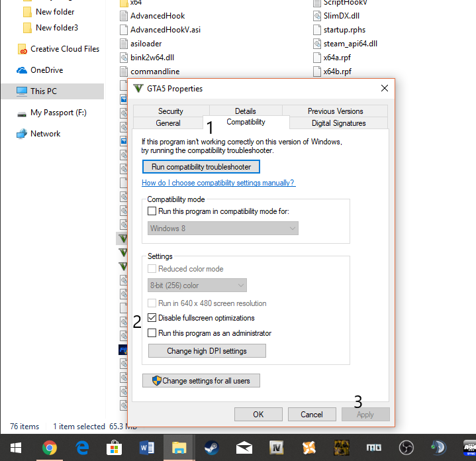Uncheck Disable fullscreen optimizations
476x461 pixels.
click(152, 318)
